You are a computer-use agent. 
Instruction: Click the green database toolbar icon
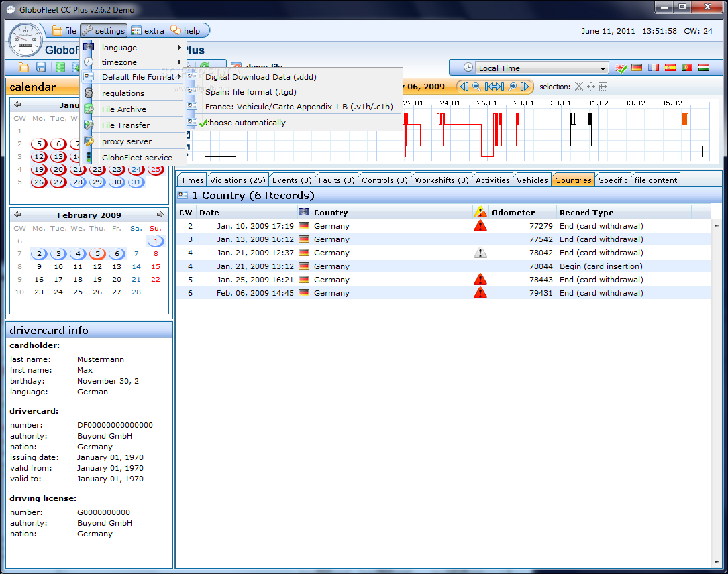(60, 68)
